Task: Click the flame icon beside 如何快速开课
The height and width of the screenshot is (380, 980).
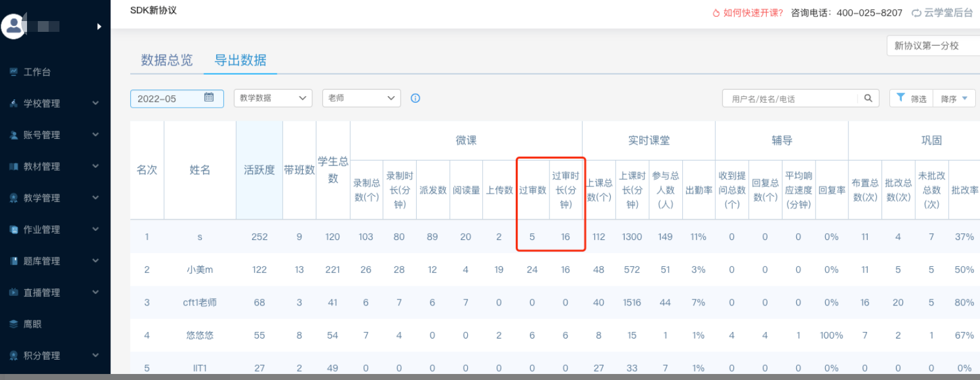Action: click(716, 13)
